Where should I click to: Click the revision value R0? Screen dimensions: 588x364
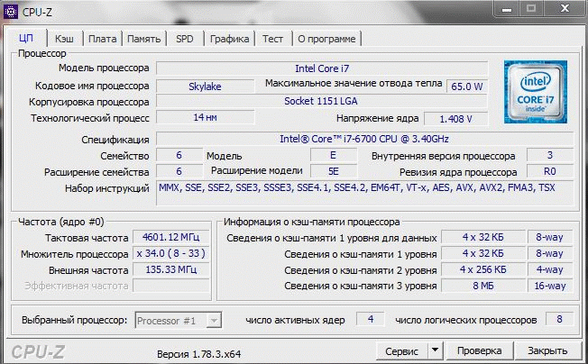tap(550, 171)
